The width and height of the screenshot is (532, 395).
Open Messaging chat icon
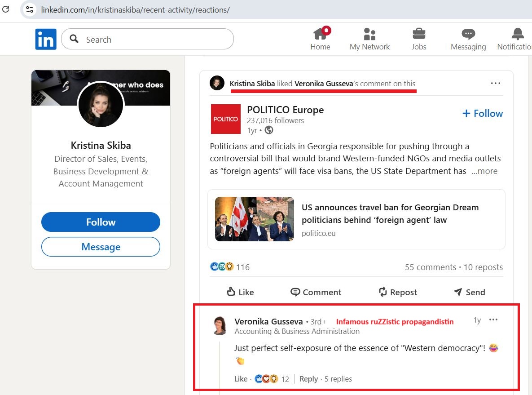point(468,34)
